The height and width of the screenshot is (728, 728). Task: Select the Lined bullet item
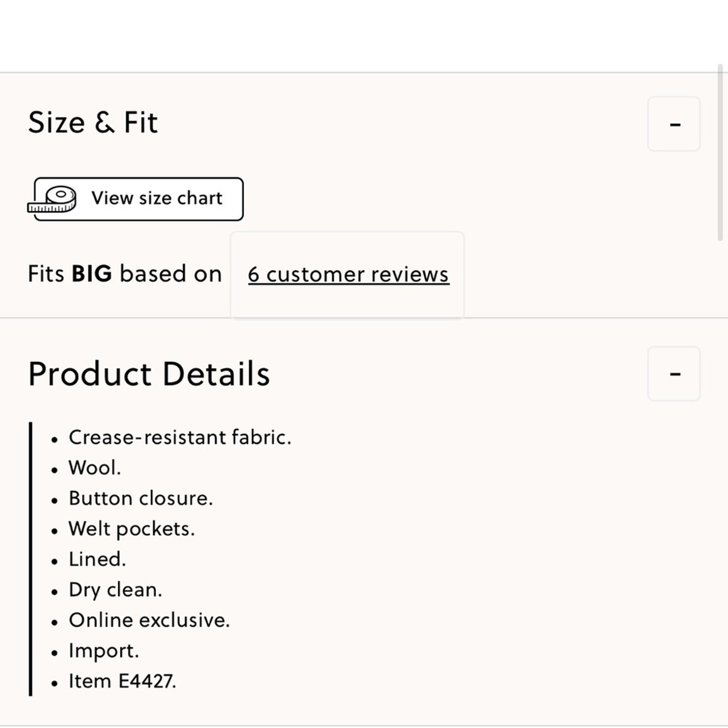tap(97, 559)
